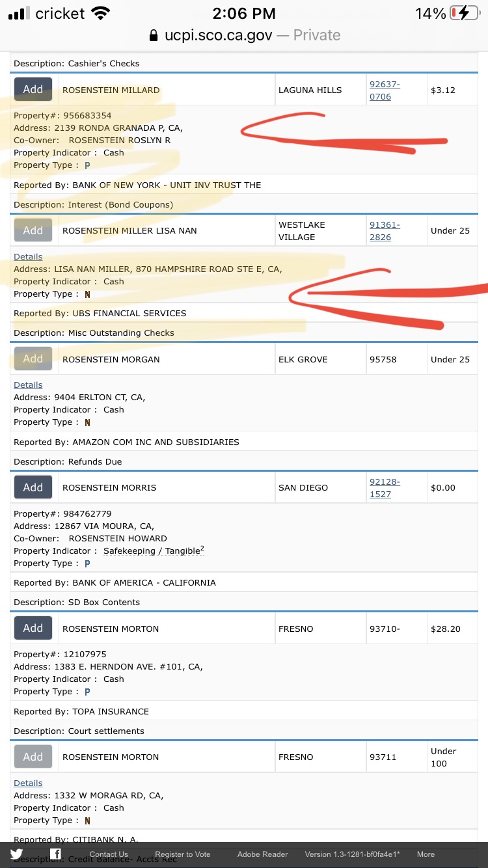
Task: Open Details for ROSENSTEIN MORTON Citibank entry
Action: (x=28, y=783)
